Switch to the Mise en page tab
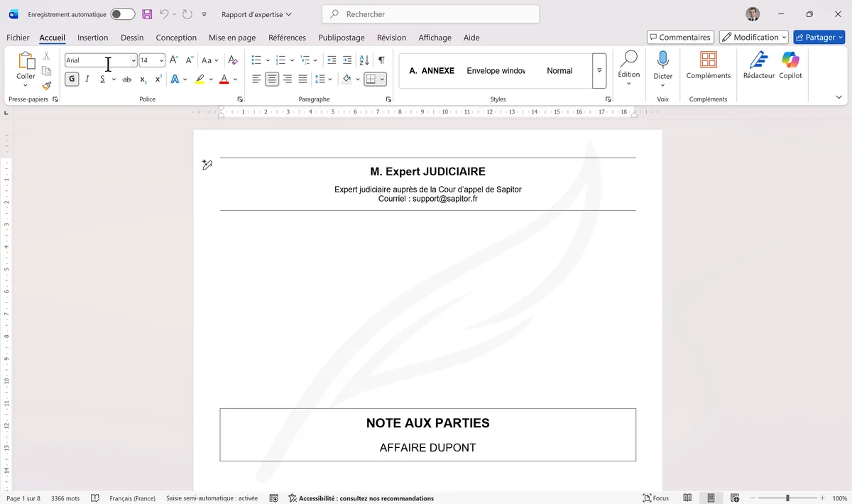 point(232,38)
